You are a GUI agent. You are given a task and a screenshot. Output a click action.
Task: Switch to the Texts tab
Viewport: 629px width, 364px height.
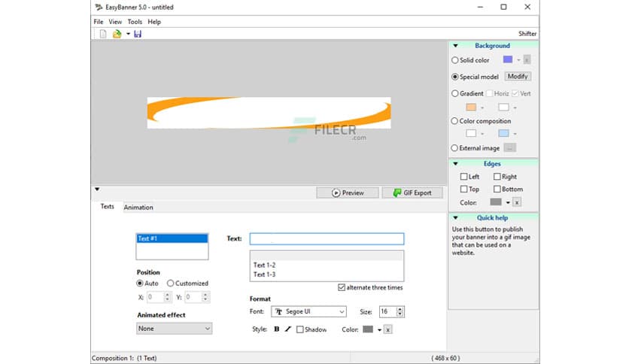coord(107,207)
